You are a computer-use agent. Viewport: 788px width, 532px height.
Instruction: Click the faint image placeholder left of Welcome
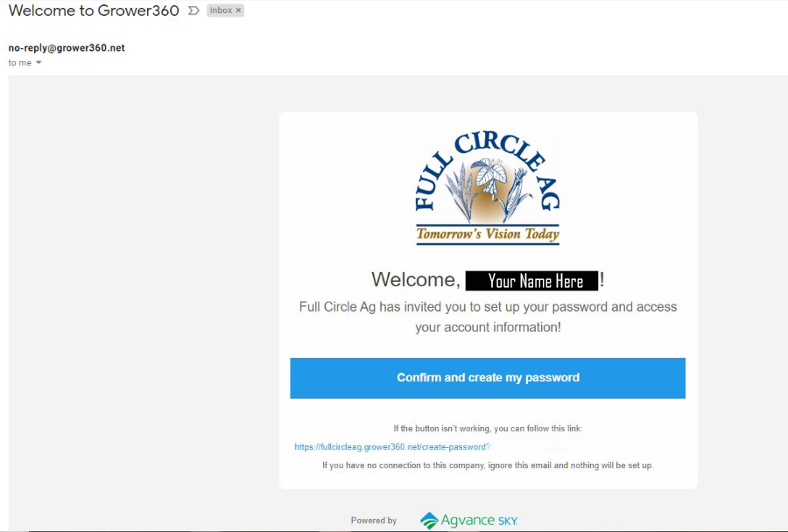(x=306, y=260)
